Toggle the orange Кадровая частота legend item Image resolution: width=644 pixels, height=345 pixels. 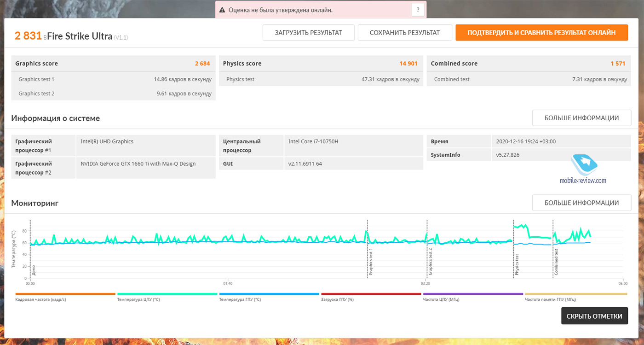[x=65, y=297]
